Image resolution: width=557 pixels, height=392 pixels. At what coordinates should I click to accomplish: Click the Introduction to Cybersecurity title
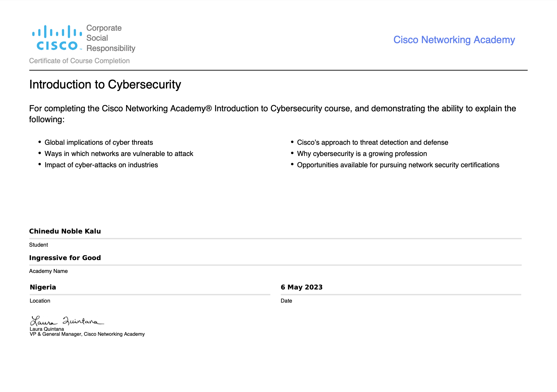pos(105,84)
